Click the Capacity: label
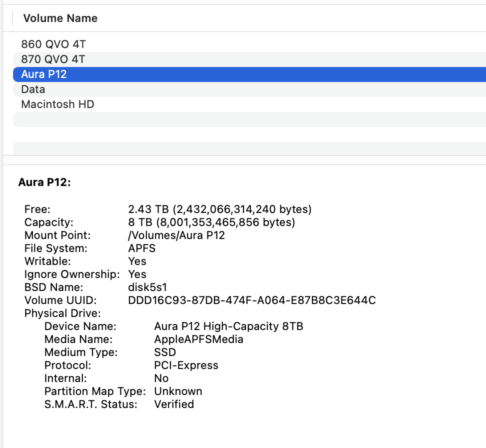This screenshot has width=486, height=448. click(48, 222)
